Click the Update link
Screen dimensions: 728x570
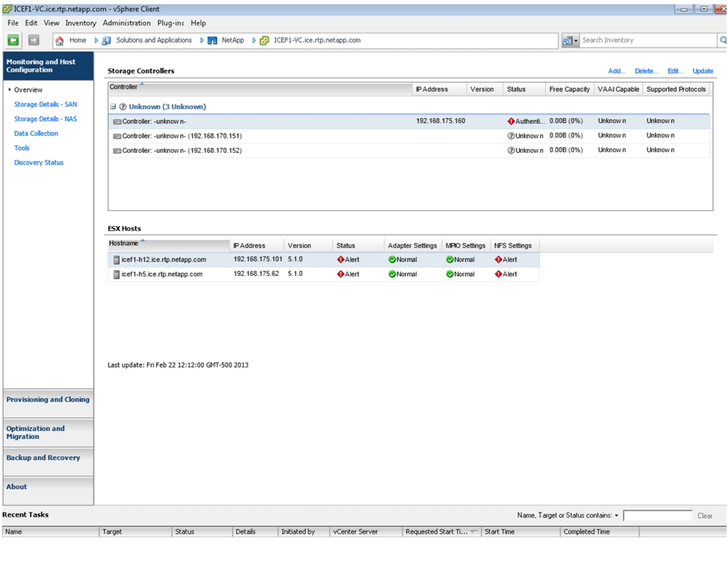pyautogui.click(x=702, y=71)
